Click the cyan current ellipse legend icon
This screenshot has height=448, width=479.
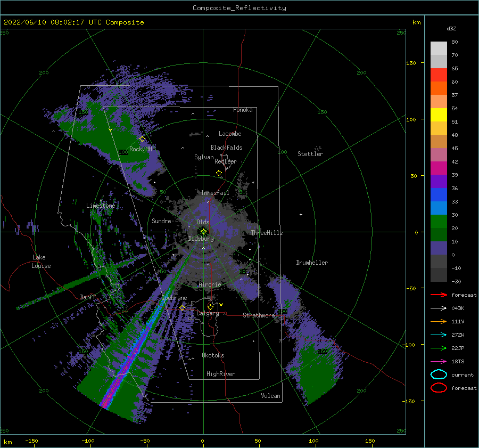(x=439, y=374)
